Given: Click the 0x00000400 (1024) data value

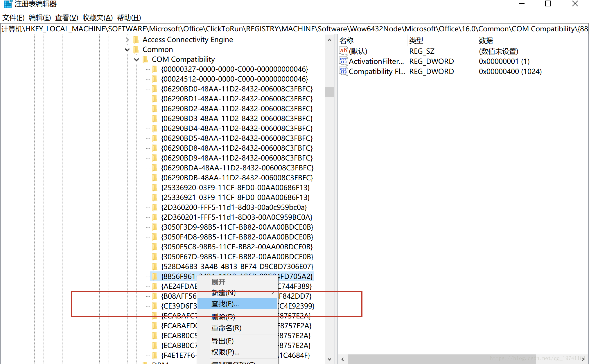Looking at the screenshot, I should coord(510,71).
